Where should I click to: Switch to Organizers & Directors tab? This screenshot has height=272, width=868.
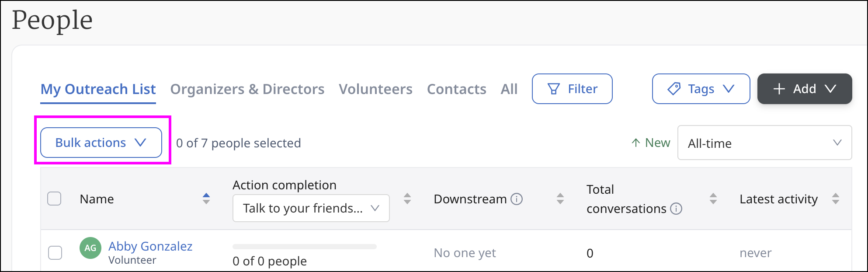point(247,89)
